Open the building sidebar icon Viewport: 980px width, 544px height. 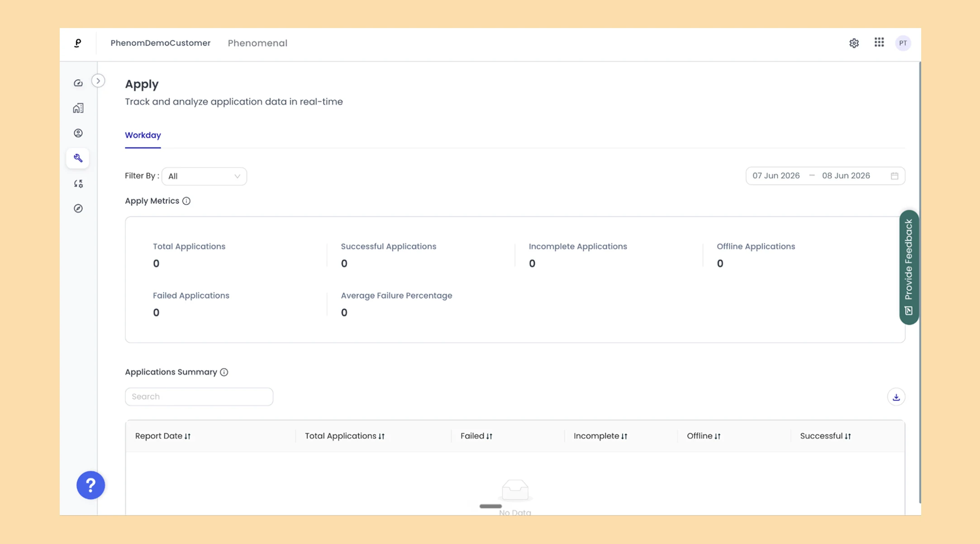click(x=78, y=108)
